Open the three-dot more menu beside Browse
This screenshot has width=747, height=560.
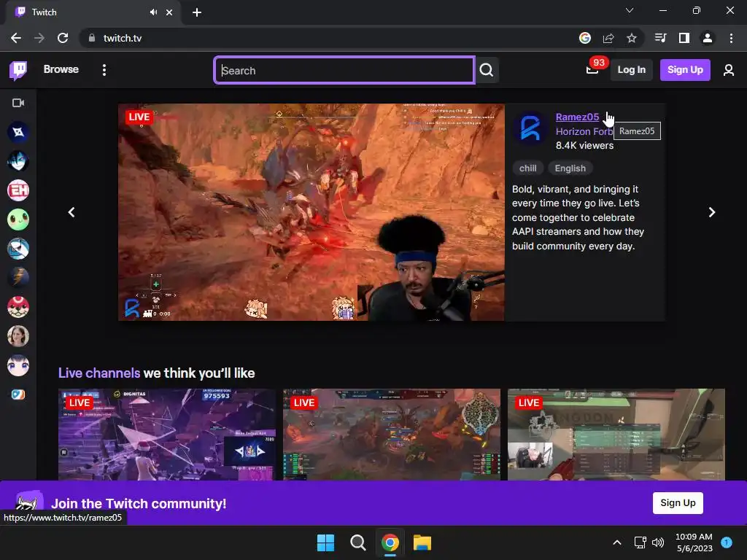point(104,70)
